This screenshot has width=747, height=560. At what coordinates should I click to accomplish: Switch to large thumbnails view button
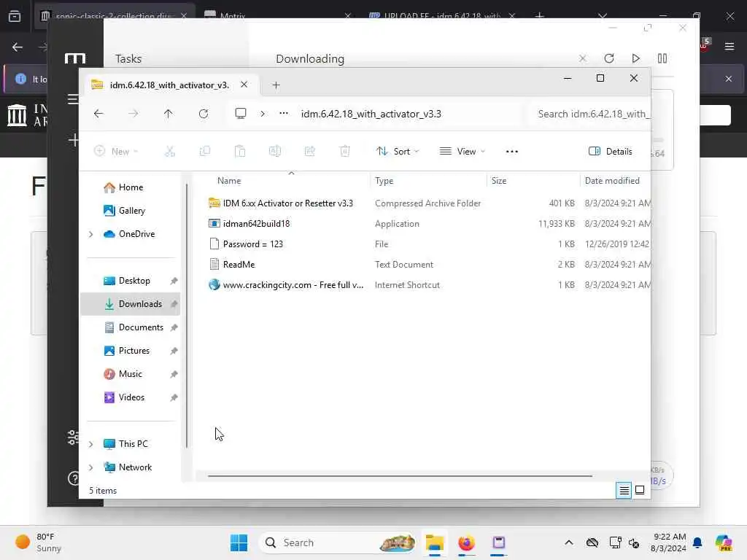point(640,490)
